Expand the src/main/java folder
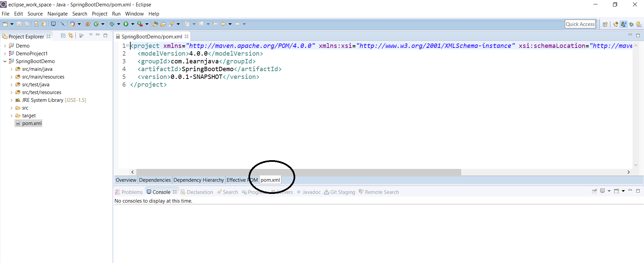 11,69
